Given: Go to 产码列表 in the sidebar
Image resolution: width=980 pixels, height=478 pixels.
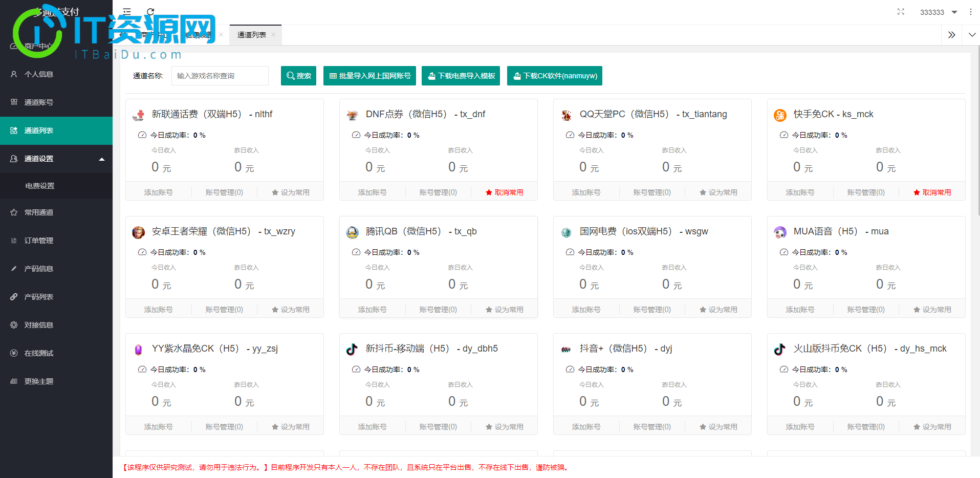Looking at the screenshot, I should pyautogui.click(x=56, y=297).
